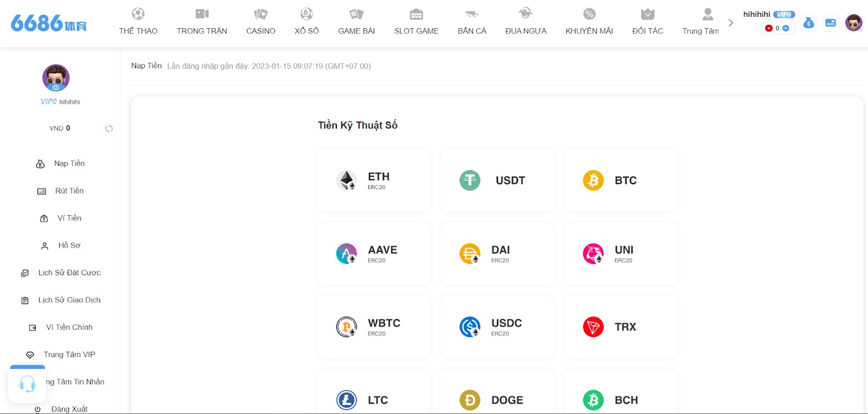
Task: Select the UNI ERC20 deposit card
Action: [621, 254]
